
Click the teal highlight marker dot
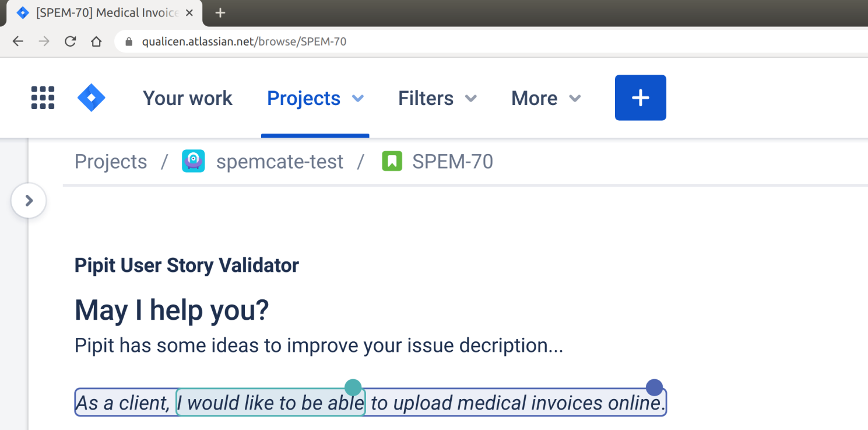353,387
